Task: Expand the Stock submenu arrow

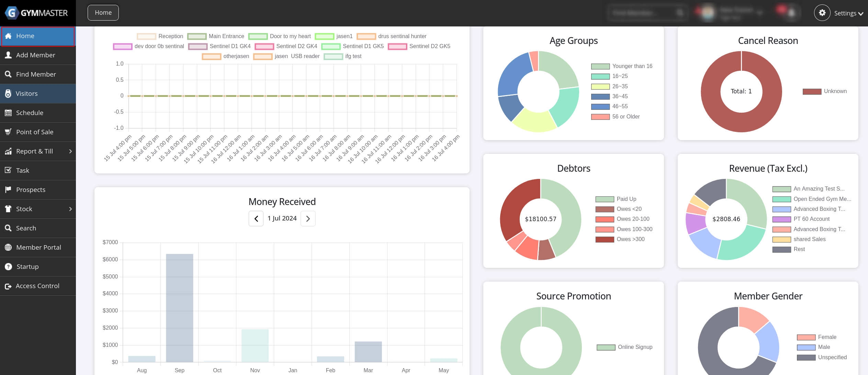Action: (x=70, y=209)
